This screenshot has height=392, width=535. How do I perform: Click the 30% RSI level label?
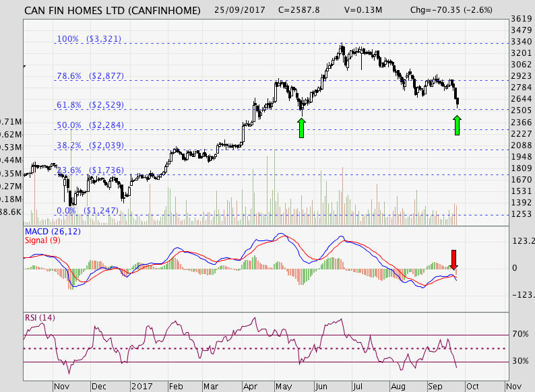pos(520,361)
